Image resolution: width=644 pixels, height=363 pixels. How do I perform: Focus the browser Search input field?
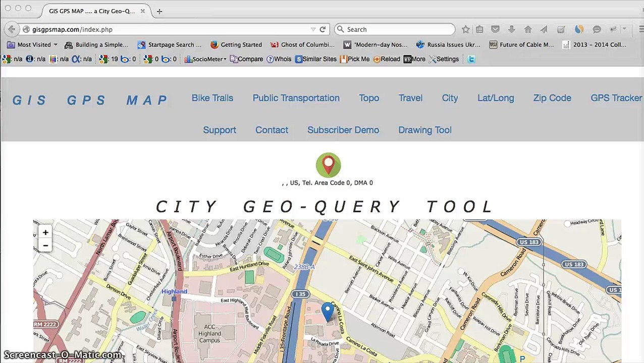point(395,29)
